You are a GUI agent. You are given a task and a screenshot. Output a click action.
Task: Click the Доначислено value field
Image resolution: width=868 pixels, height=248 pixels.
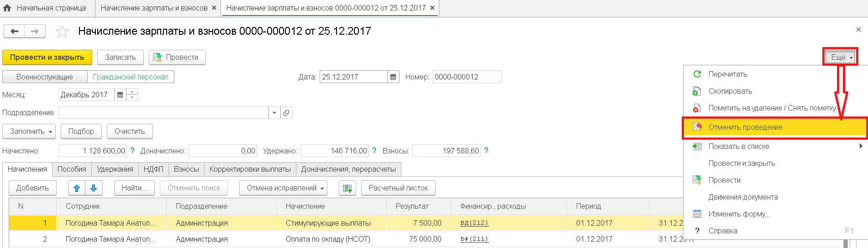223,151
